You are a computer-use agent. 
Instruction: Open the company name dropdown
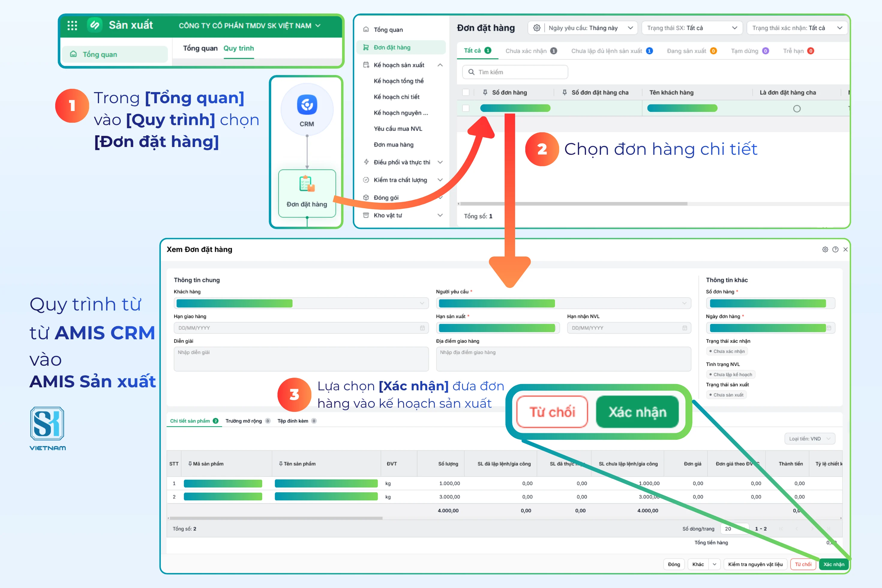click(250, 25)
